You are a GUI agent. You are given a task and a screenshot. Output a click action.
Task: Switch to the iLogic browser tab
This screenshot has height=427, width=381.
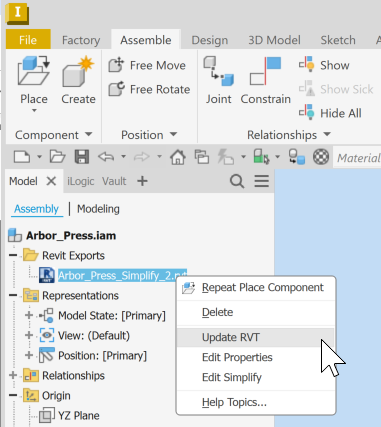(81, 181)
